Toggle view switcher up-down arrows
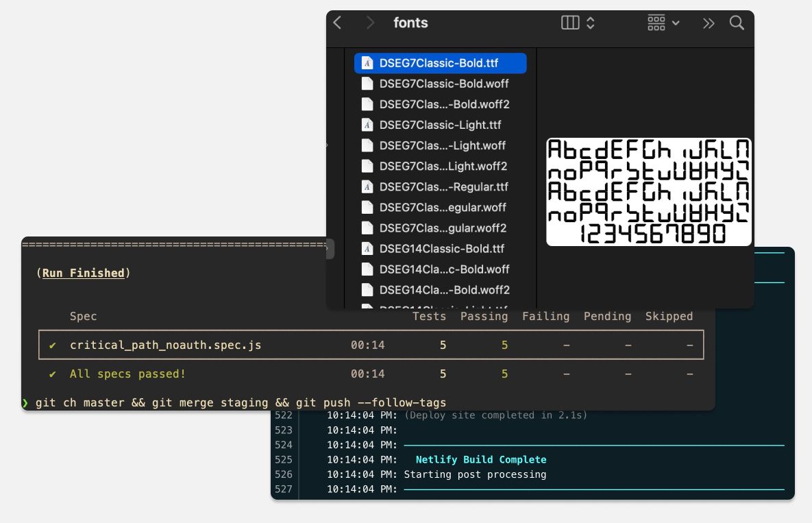The image size is (812, 523). (590, 23)
